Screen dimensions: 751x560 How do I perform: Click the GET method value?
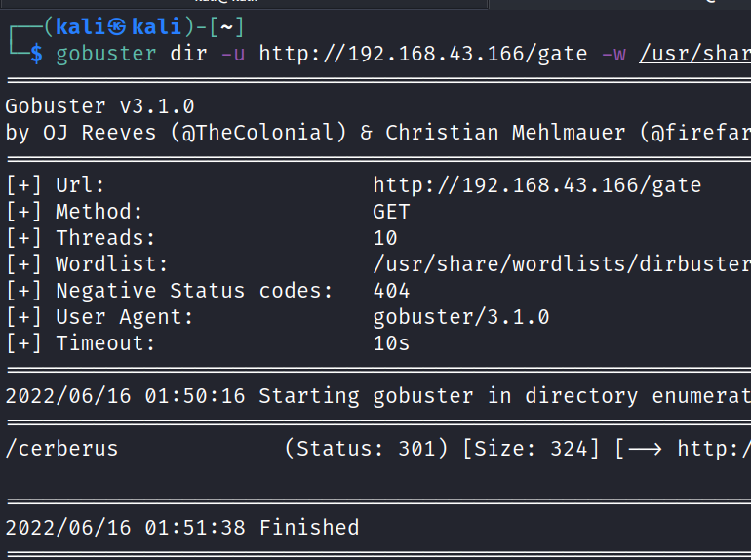pos(391,212)
